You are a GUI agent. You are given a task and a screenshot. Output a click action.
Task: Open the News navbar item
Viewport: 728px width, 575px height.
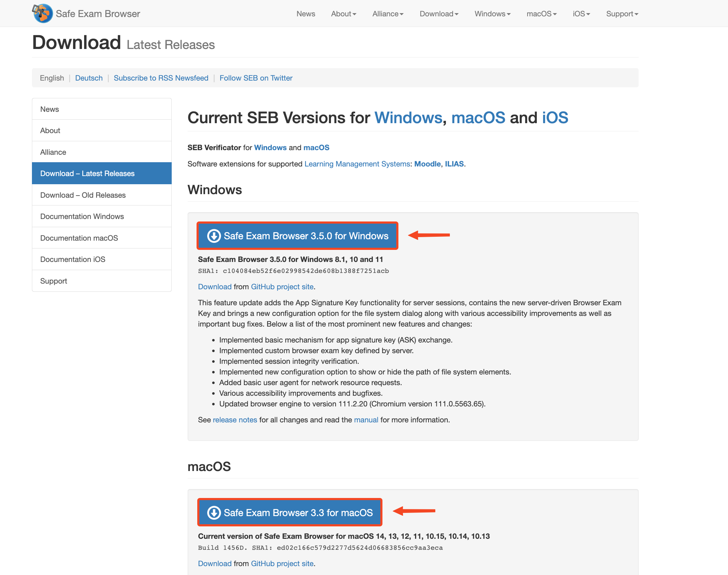(306, 13)
